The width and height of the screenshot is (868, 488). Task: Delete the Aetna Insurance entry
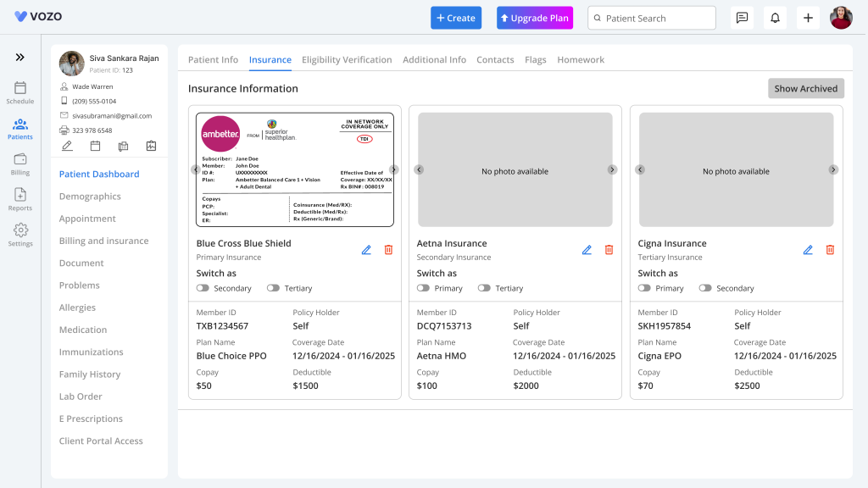point(609,250)
